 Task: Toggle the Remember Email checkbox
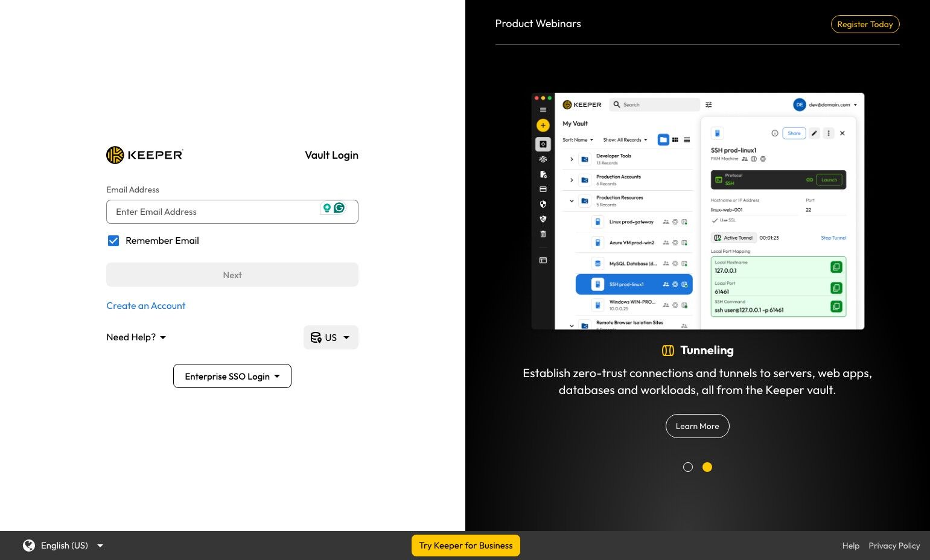pyautogui.click(x=113, y=241)
